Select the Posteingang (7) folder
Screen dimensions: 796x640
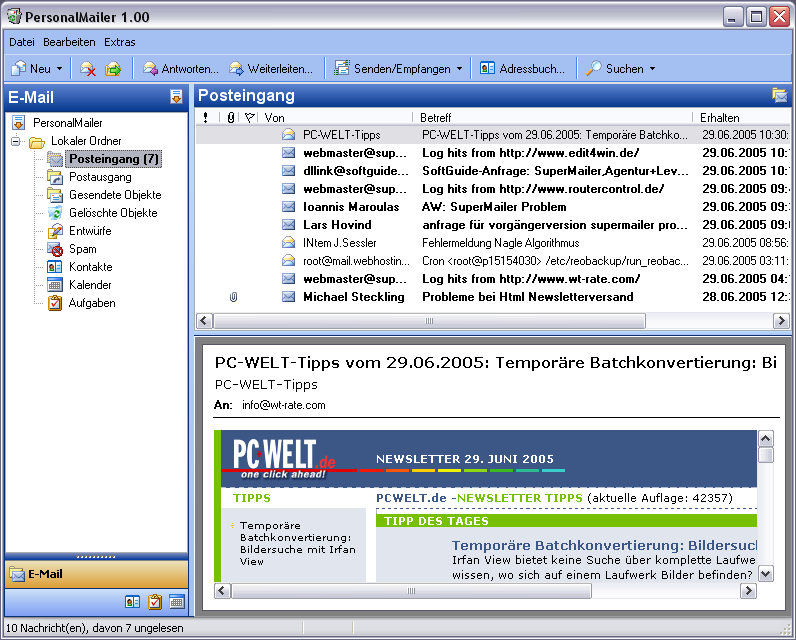click(114, 159)
